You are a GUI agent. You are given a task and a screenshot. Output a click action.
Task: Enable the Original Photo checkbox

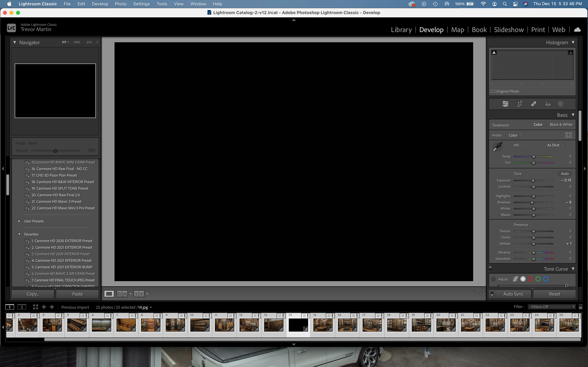click(x=493, y=91)
